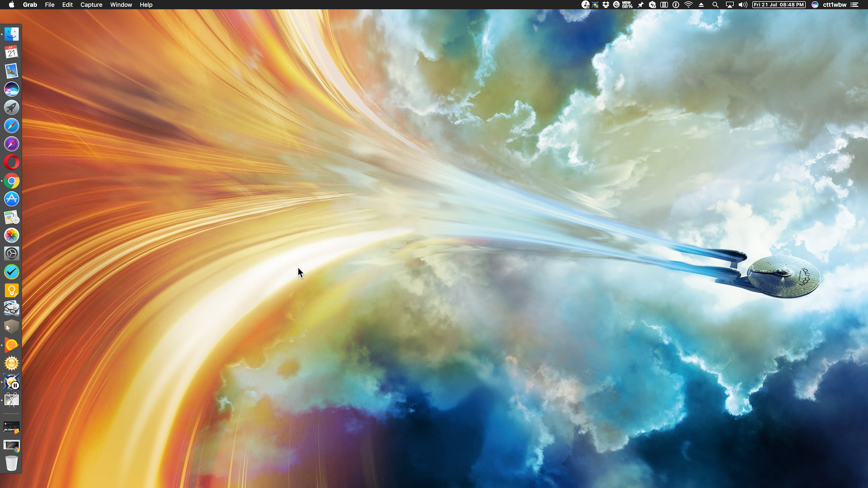Open Google Play Music orange icon

pos(11,345)
